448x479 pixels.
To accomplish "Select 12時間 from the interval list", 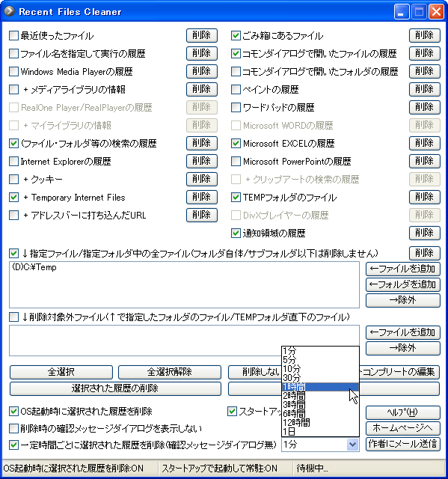I will 320,423.
